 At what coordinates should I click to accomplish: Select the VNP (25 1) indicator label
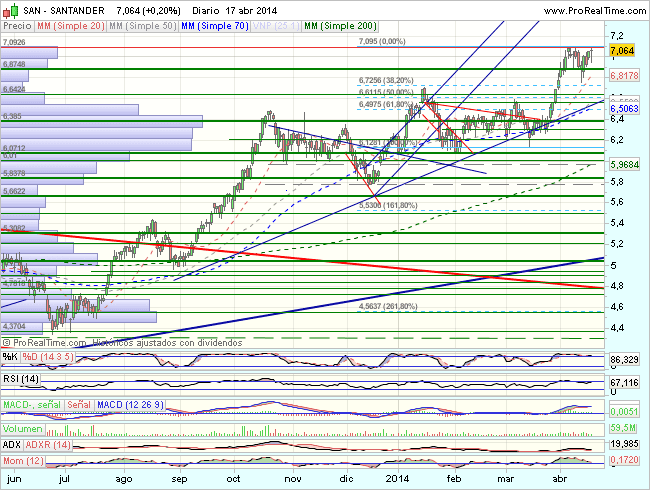pos(276,26)
